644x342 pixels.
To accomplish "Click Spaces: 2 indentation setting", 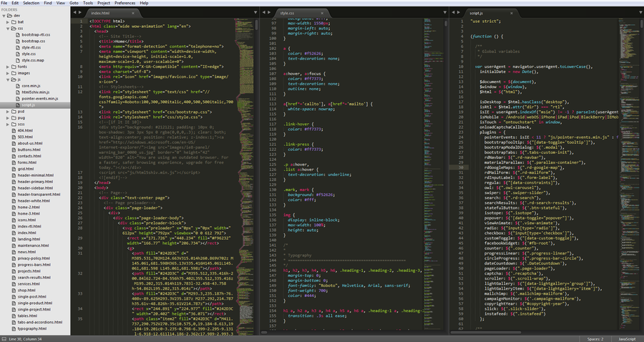I will (595, 338).
